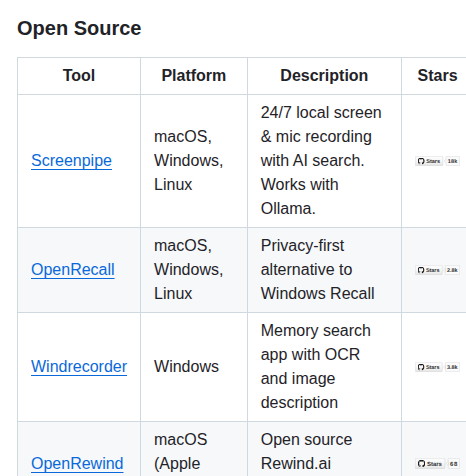Image resolution: width=466 pixels, height=476 pixels.
Task: Click the GitHub Stars badge for OpenRewind
Action: (x=430, y=464)
